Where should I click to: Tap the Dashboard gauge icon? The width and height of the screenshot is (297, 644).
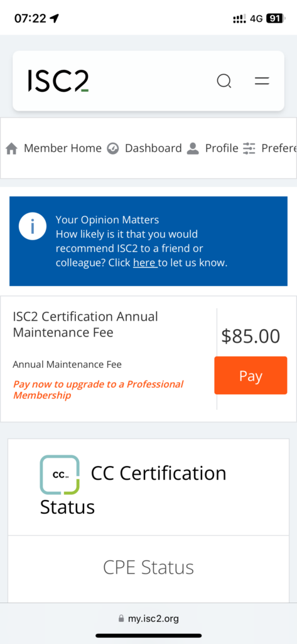(113, 148)
